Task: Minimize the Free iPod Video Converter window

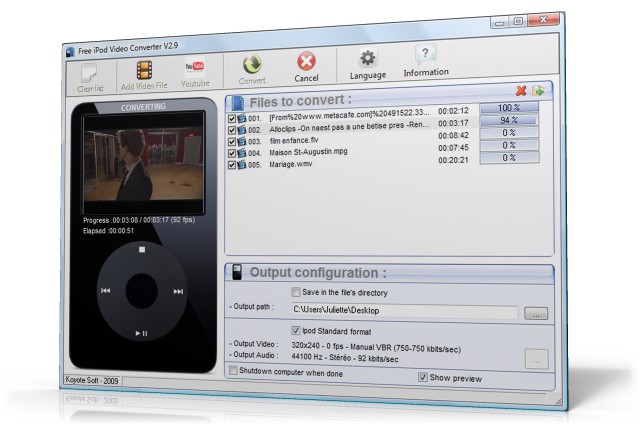Action: (x=499, y=22)
